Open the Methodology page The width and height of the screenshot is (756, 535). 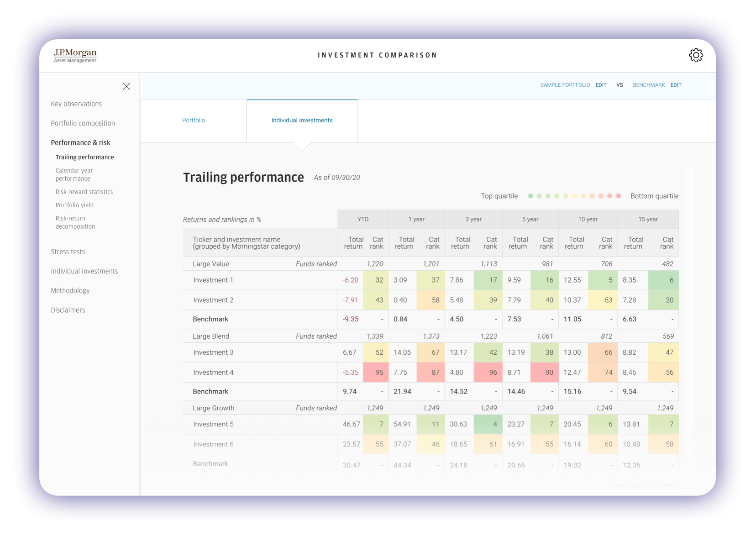coord(70,291)
